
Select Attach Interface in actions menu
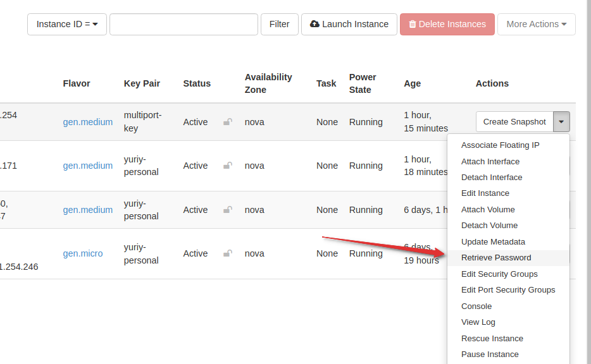[x=490, y=161]
